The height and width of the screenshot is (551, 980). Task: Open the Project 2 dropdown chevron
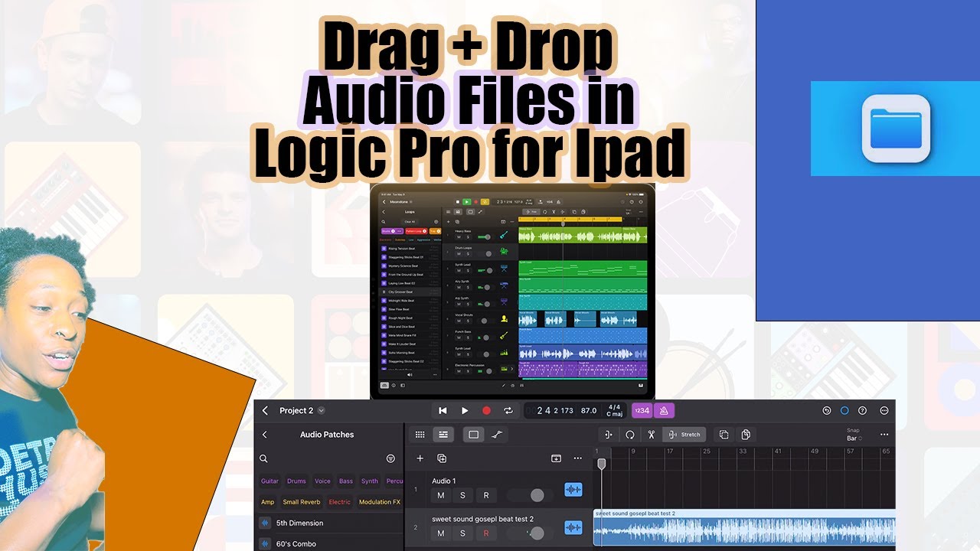pos(322,411)
